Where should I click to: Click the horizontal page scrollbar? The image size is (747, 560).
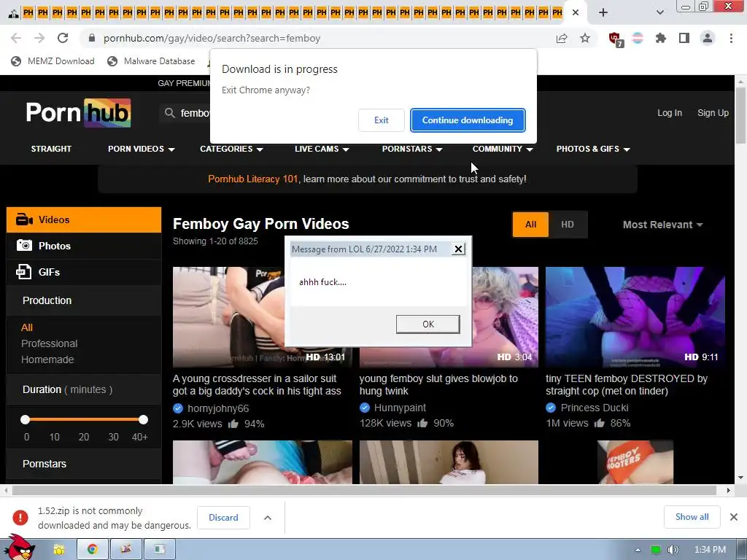pos(364,491)
